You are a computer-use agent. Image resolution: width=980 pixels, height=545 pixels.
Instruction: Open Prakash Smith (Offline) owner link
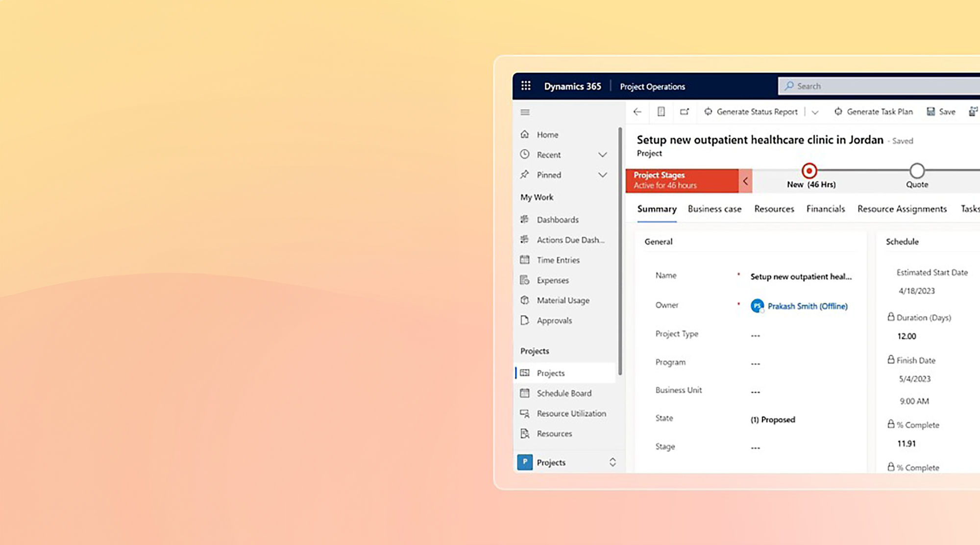coord(808,306)
